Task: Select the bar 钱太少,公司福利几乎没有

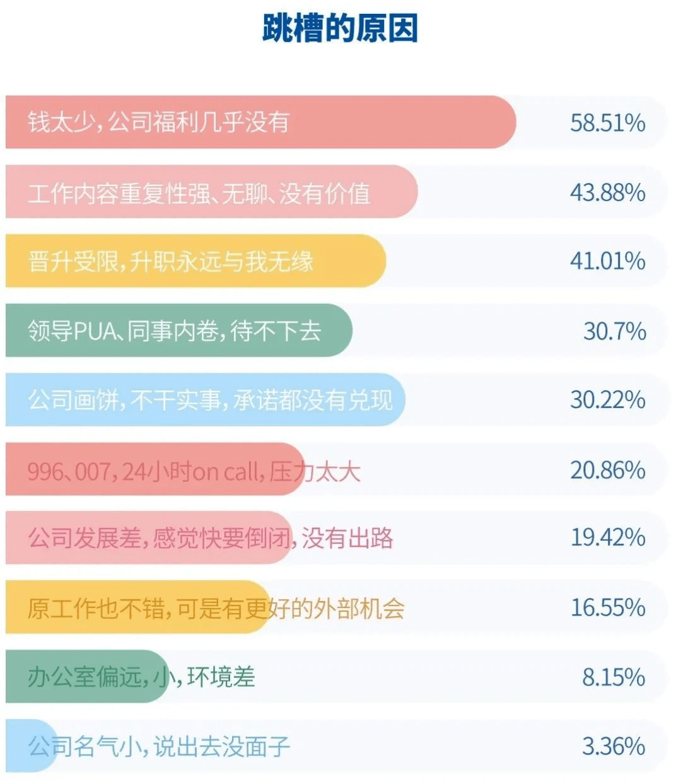Action: point(261,122)
